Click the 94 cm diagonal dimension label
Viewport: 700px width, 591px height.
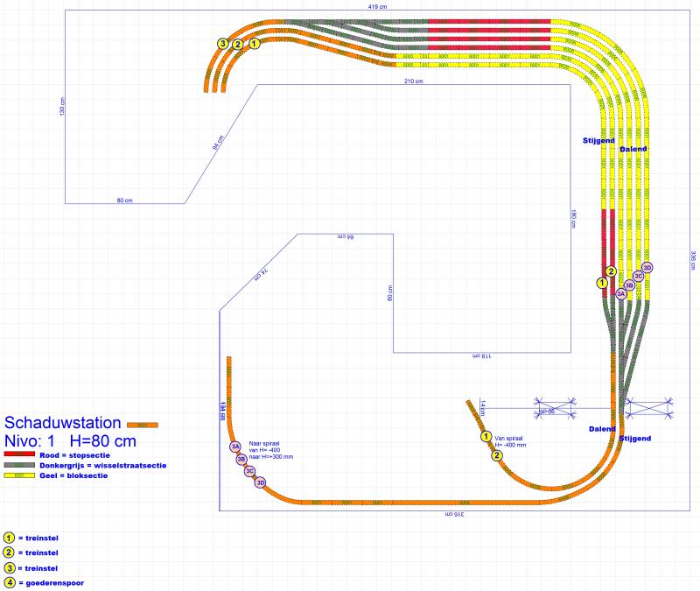218,142
